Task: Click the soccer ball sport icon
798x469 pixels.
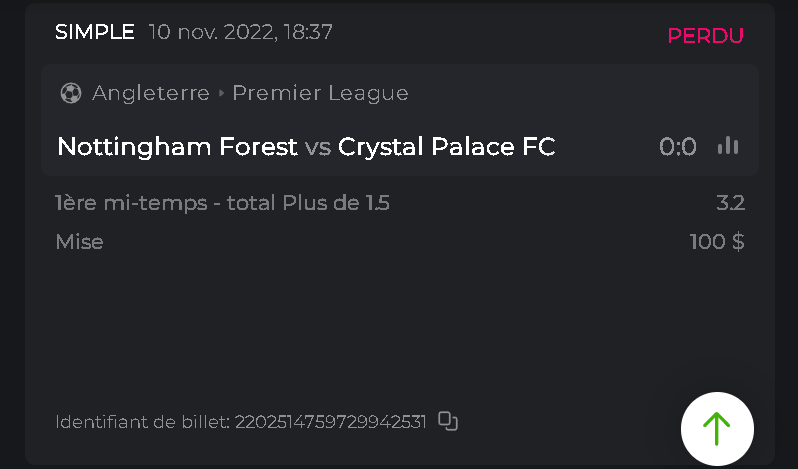Action: pyautogui.click(x=70, y=93)
